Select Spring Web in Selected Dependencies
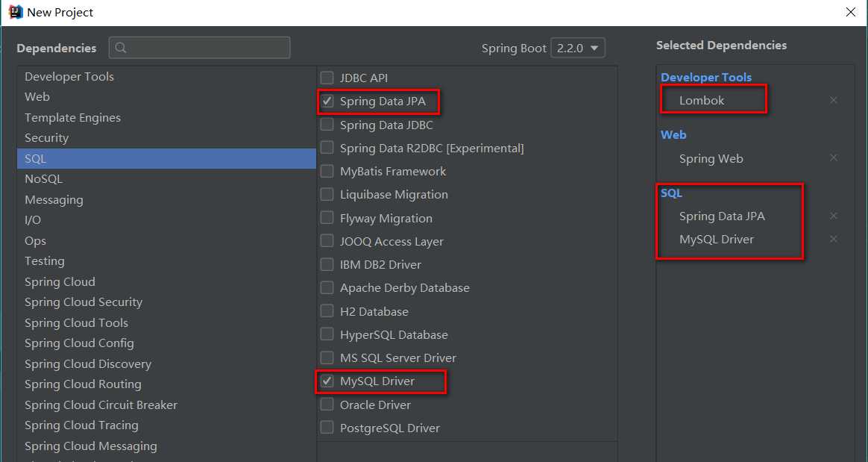This screenshot has width=868, height=462. coord(711,158)
